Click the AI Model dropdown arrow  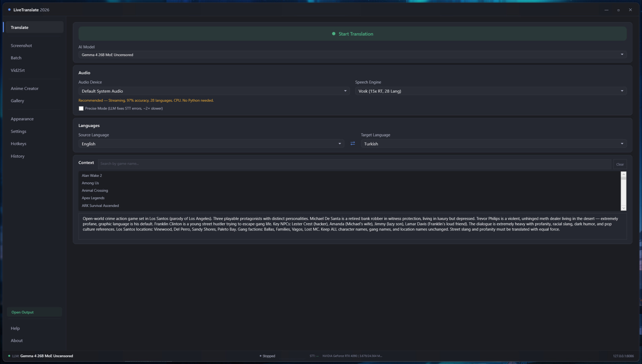click(622, 55)
